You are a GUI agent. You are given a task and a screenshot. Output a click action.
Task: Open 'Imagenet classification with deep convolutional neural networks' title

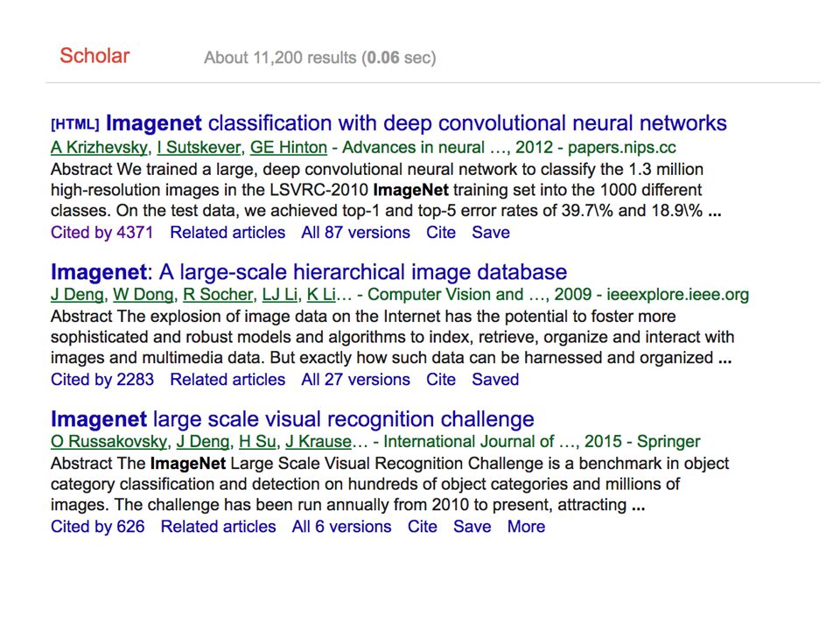coord(416,123)
